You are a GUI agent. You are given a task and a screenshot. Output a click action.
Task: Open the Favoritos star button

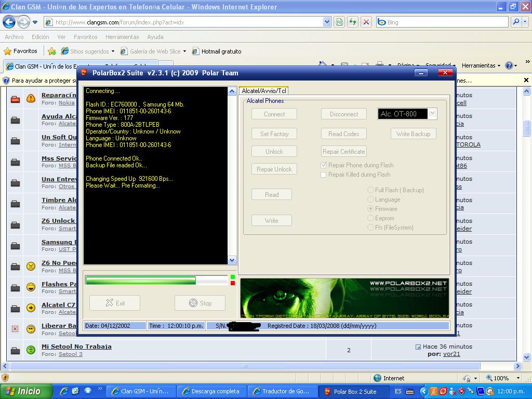[21, 51]
